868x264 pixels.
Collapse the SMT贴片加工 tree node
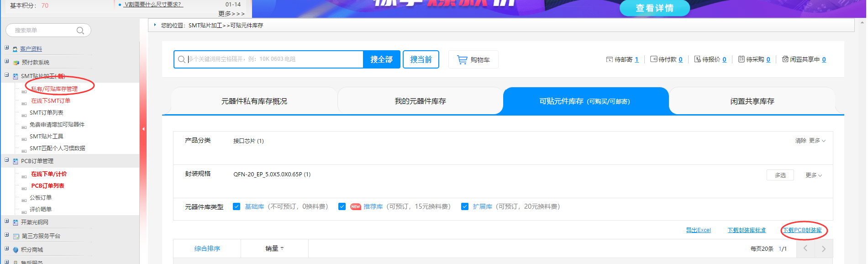[7, 75]
